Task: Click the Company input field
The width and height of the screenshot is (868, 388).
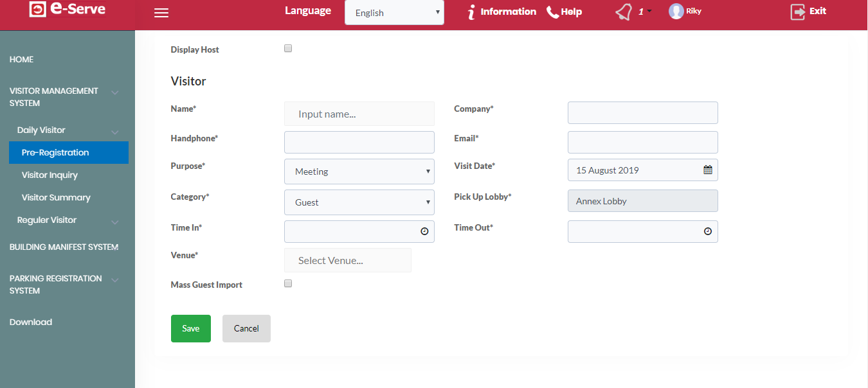Action: (x=642, y=112)
